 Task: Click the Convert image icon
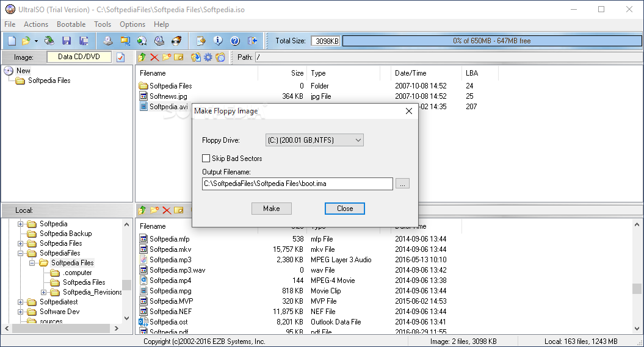pos(125,41)
